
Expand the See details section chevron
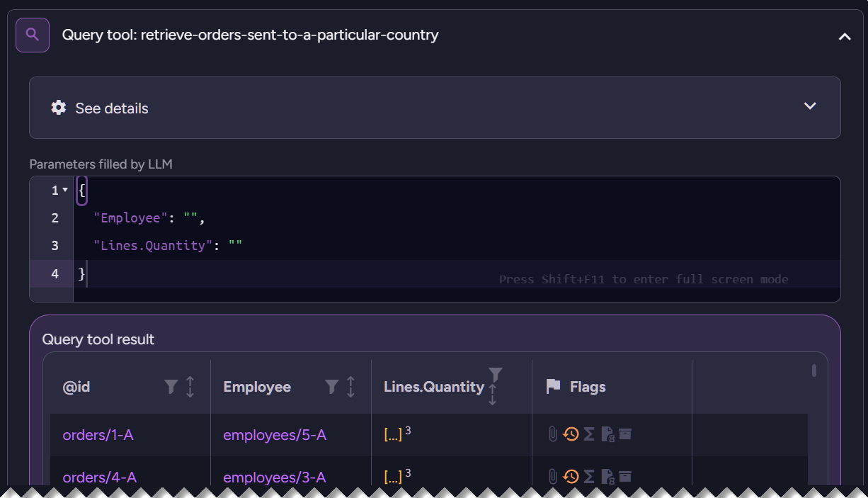[810, 106]
